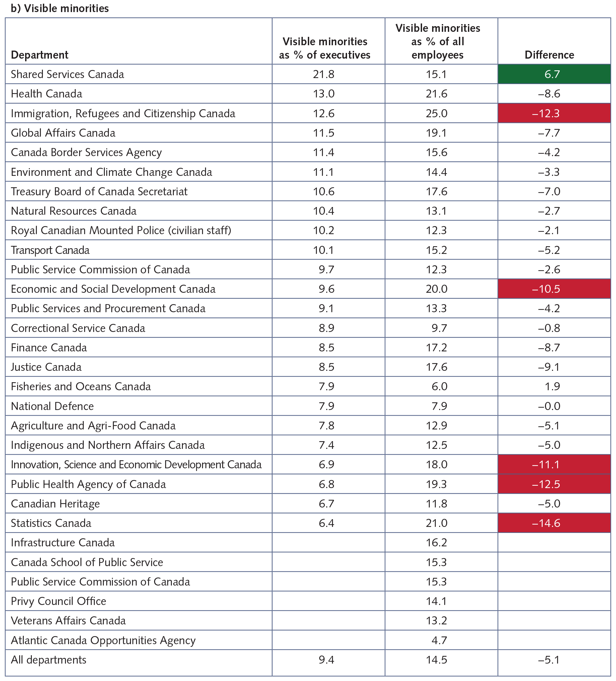
Task: Select the All departments row label
Action: coord(49,660)
